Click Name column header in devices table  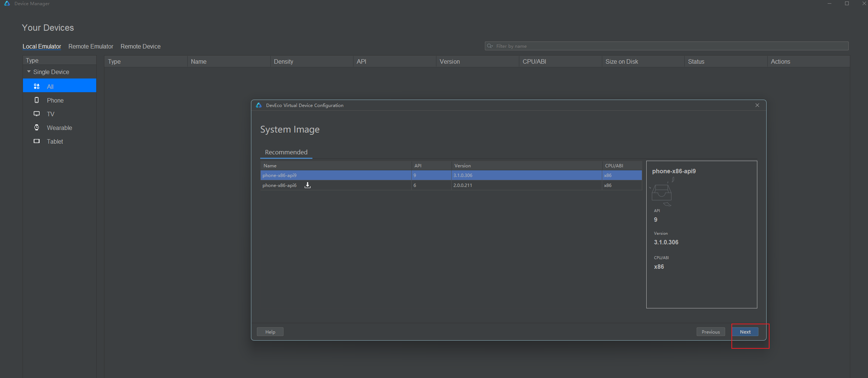click(x=228, y=61)
